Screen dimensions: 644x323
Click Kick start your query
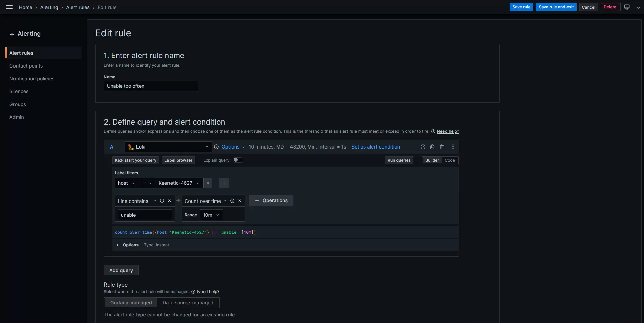pyautogui.click(x=135, y=160)
